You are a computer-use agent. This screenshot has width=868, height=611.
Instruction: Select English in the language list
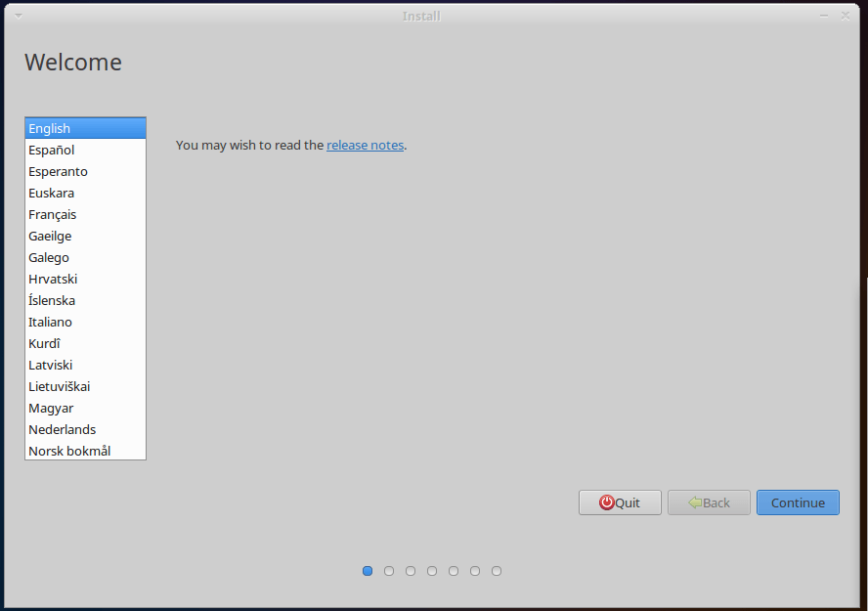pos(85,128)
